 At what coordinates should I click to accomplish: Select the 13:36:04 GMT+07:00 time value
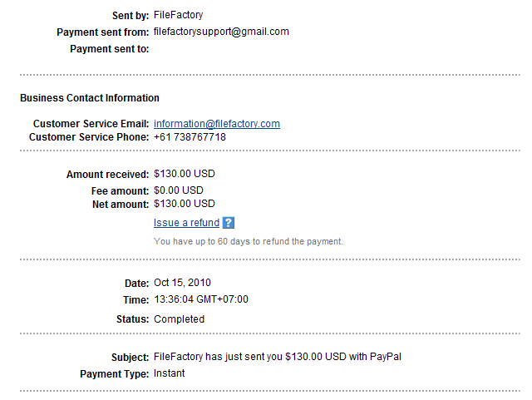201,299
